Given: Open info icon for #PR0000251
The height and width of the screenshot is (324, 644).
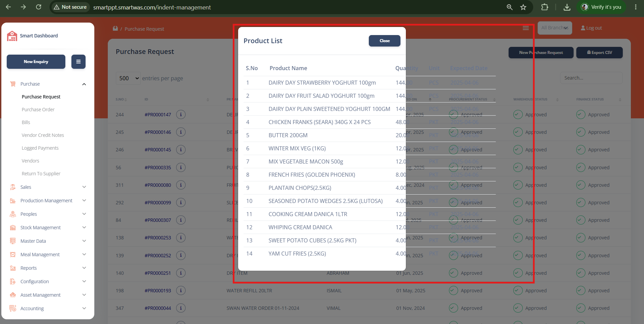Looking at the screenshot, I should coord(181,273).
